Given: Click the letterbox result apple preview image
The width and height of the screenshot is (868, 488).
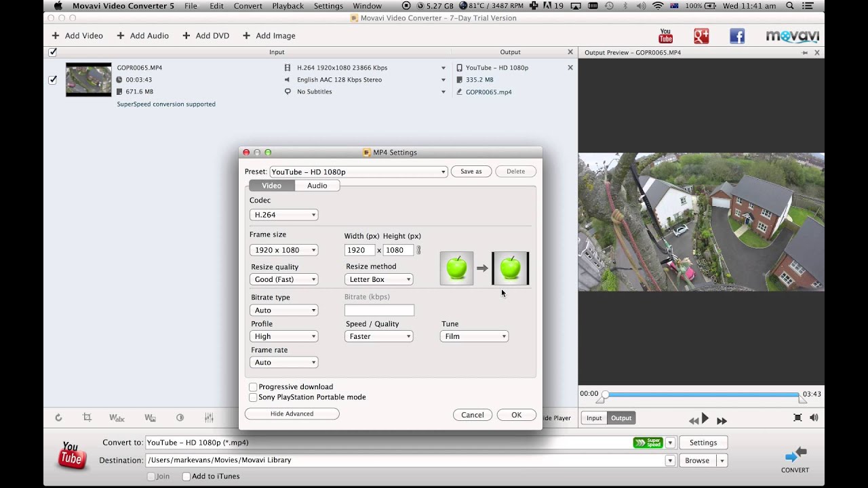Looking at the screenshot, I should [x=510, y=268].
